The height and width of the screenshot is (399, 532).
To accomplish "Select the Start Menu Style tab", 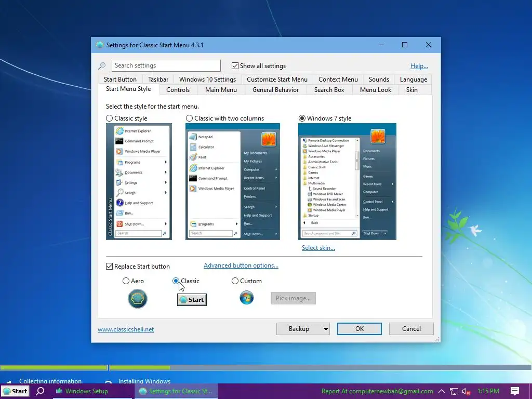I will pyautogui.click(x=128, y=89).
